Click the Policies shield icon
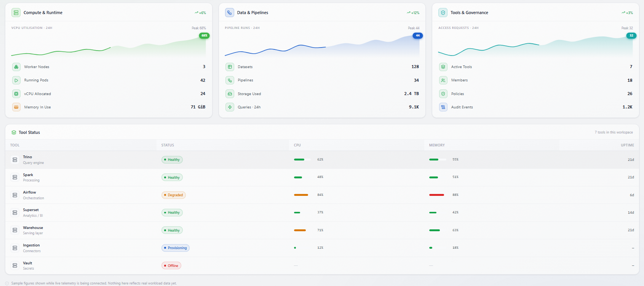The height and width of the screenshot is (286, 644). 443,94
